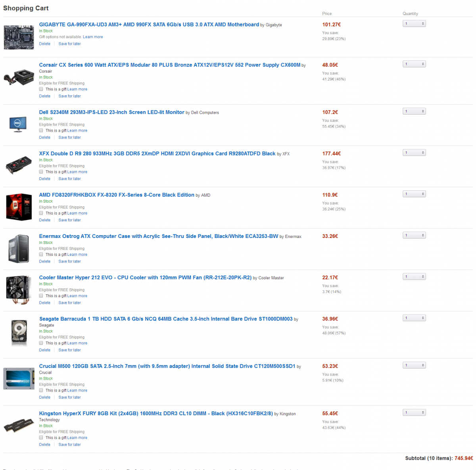Click the Seagate Barracuda hard drive image
476x470 pixels.
click(x=19, y=332)
